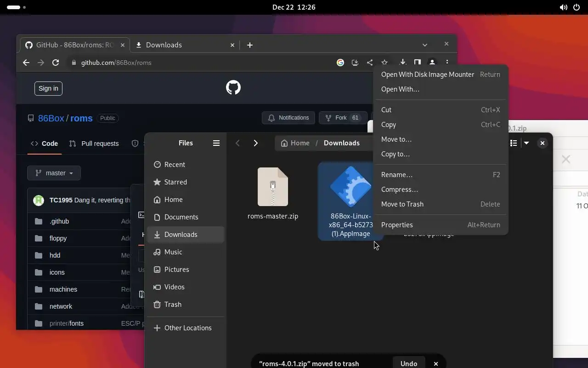This screenshot has height=368, width=588.
Task: Choose Move to Trash in context menu
Action: 441,204
